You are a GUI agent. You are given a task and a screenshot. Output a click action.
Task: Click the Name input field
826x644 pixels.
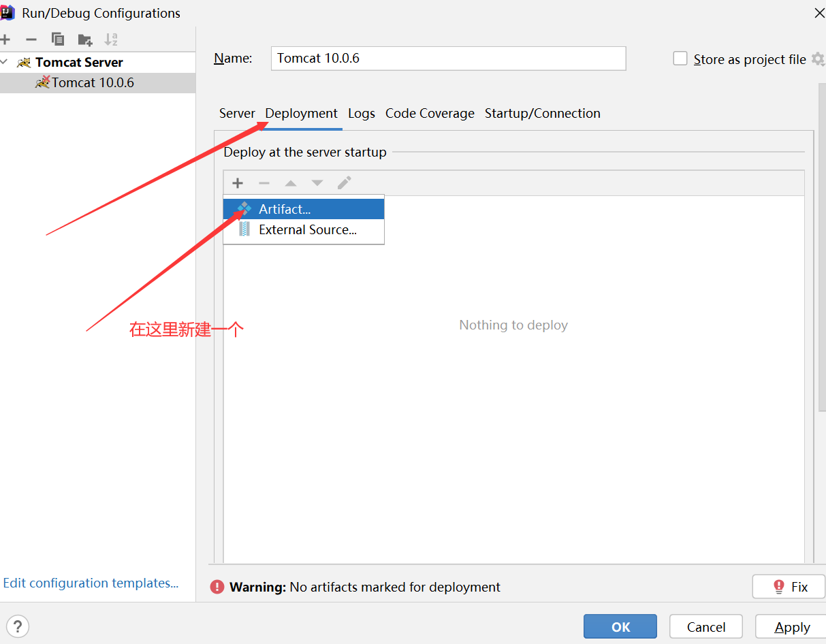[448, 59]
